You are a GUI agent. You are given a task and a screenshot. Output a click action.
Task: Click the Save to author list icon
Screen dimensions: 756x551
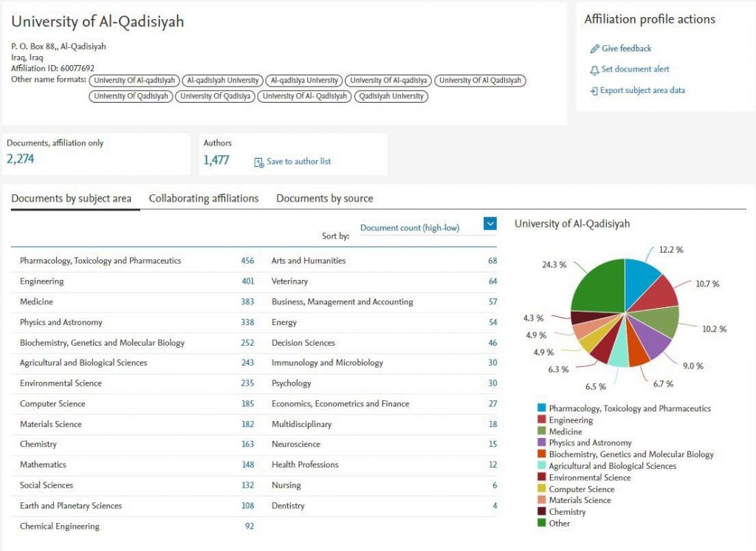coord(258,162)
